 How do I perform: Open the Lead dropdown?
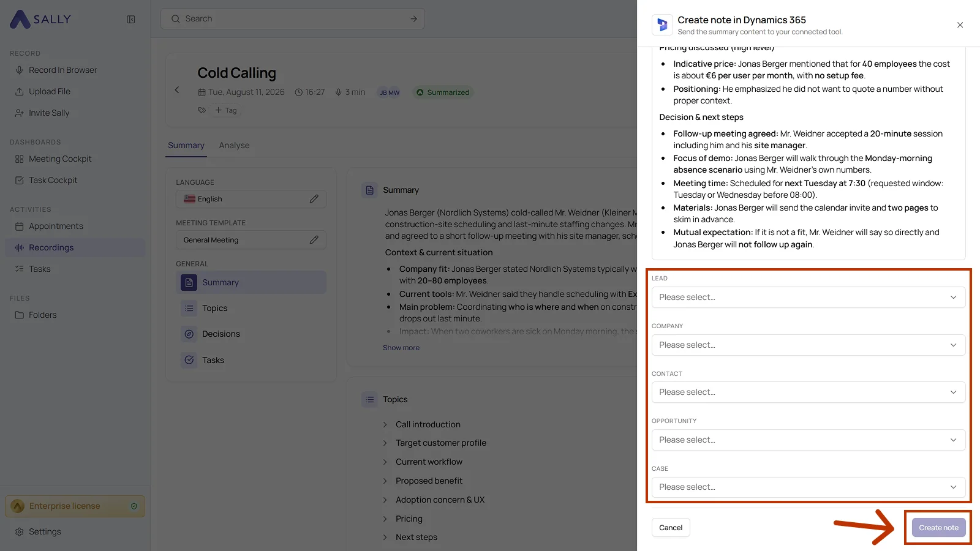(809, 298)
